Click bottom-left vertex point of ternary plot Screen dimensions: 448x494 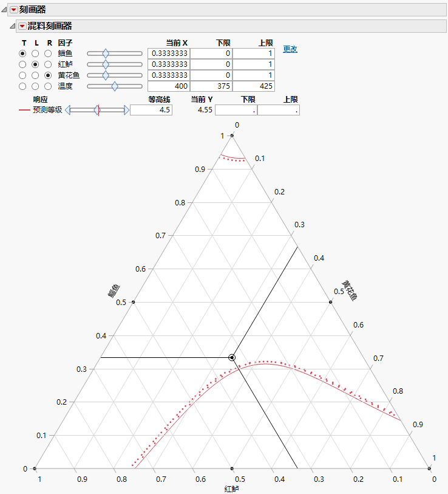coord(35,468)
